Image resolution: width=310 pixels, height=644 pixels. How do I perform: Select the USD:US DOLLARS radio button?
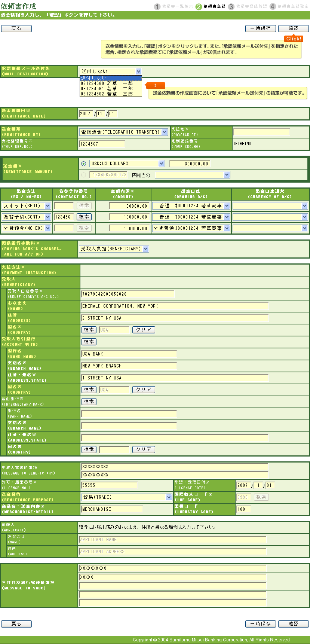(x=83, y=164)
